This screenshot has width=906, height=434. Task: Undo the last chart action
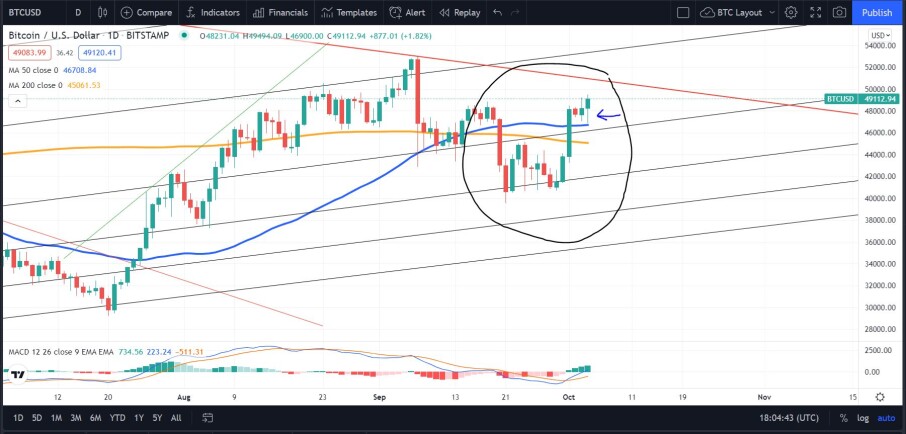coord(497,12)
